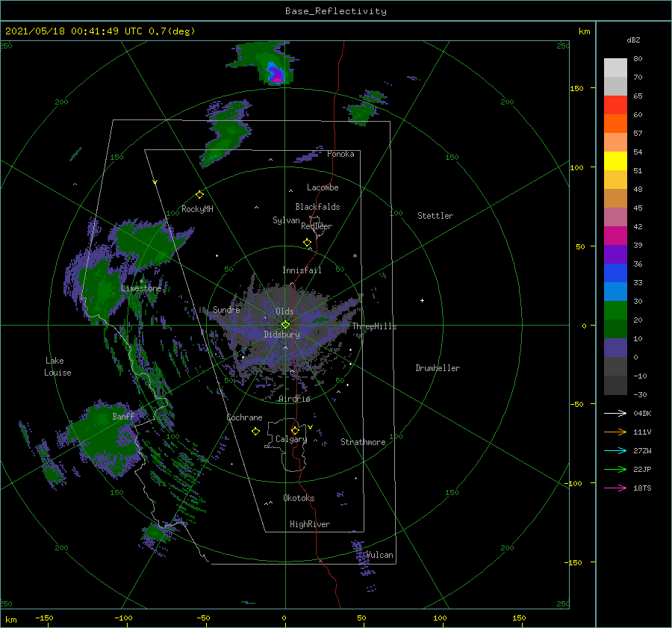The height and width of the screenshot is (628, 672).
Task: Click the 2021/05/18 00:41:49 UTC timestamp
Action: [74, 31]
